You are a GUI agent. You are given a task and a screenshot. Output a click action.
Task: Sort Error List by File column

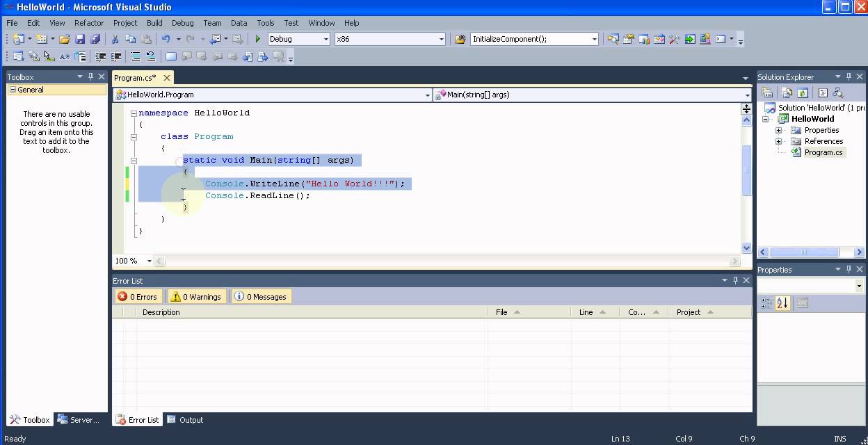[529, 312]
